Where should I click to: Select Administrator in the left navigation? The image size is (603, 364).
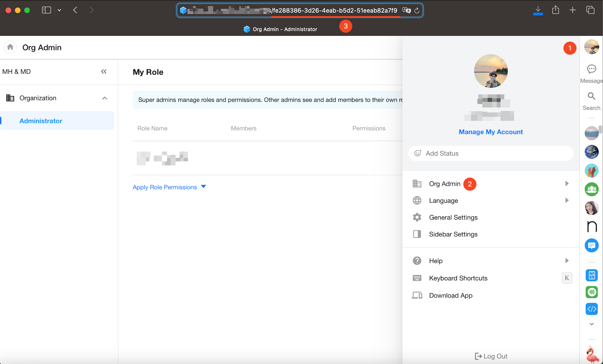[x=41, y=121]
